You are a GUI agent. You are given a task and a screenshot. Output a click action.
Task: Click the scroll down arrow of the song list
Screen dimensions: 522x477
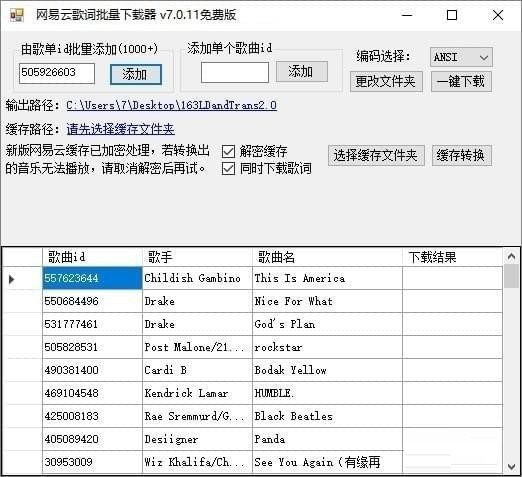(x=511, y=466)
